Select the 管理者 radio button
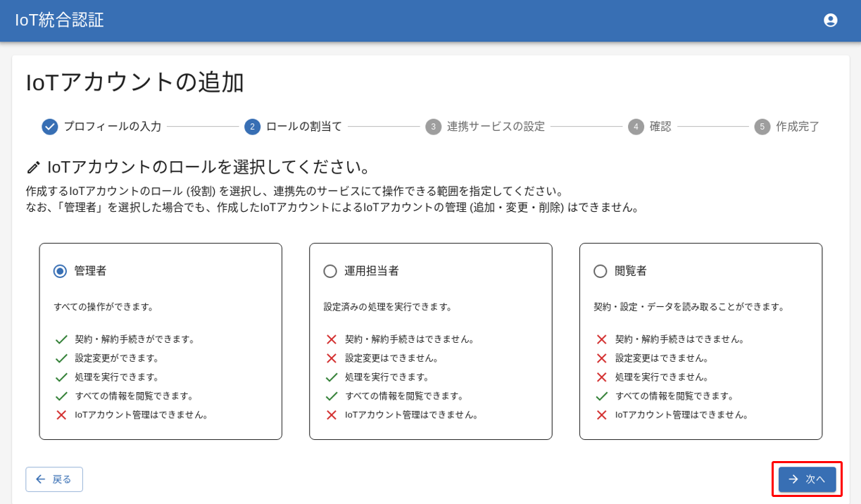Image resolution: width=861 pixels, height=504 pixels. point(61,271)
